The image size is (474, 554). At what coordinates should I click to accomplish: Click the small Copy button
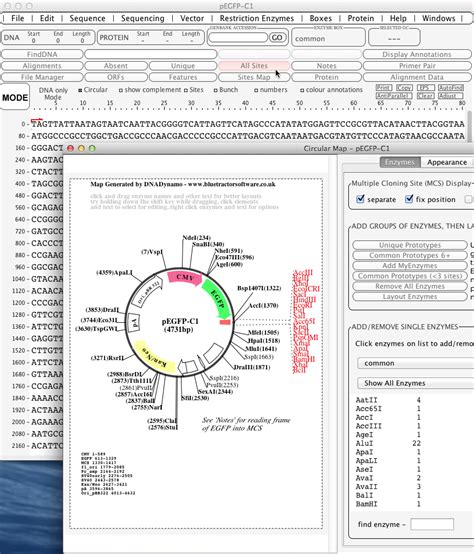pyautogui.click(x=403, y=87)
